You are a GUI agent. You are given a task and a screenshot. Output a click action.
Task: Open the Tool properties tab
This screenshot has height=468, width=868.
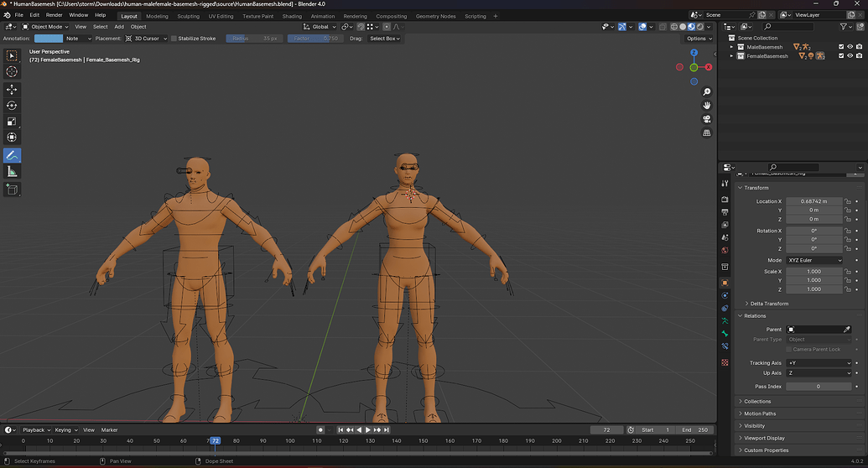pyautogui.click(x=725, y=184)
